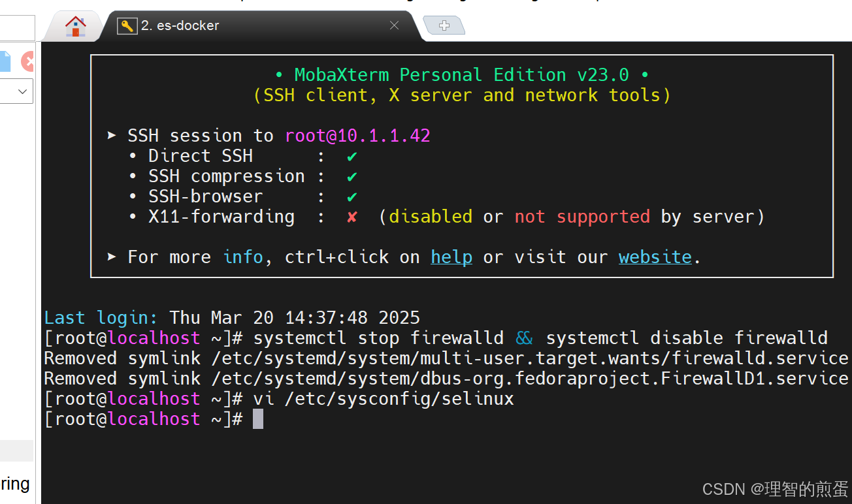Click the quick connect input field

coord(17,28)
